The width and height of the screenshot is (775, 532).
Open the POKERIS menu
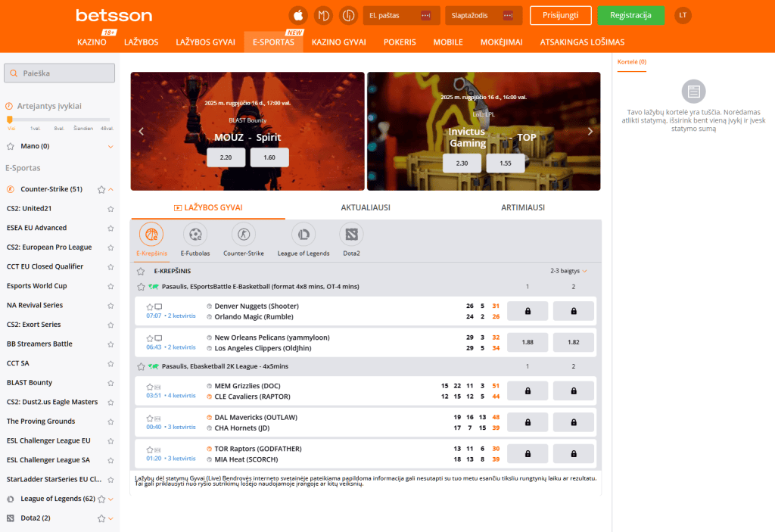(400, 42)
